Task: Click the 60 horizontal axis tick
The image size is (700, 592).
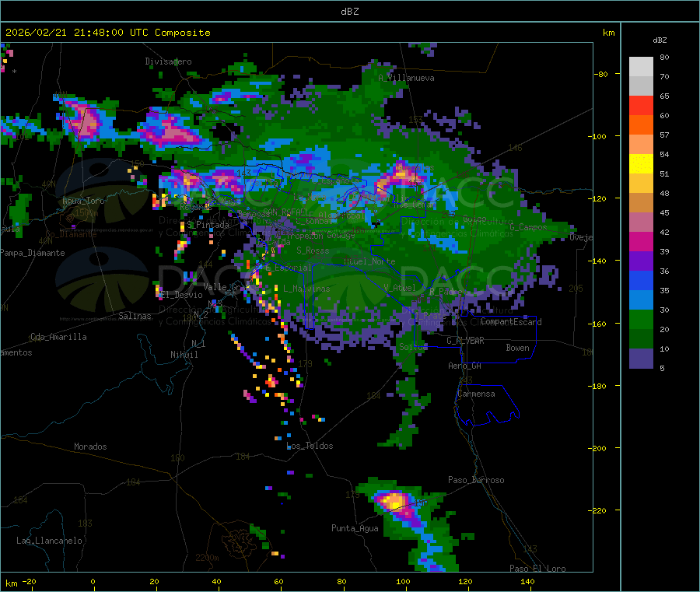Action: point(278,581)
